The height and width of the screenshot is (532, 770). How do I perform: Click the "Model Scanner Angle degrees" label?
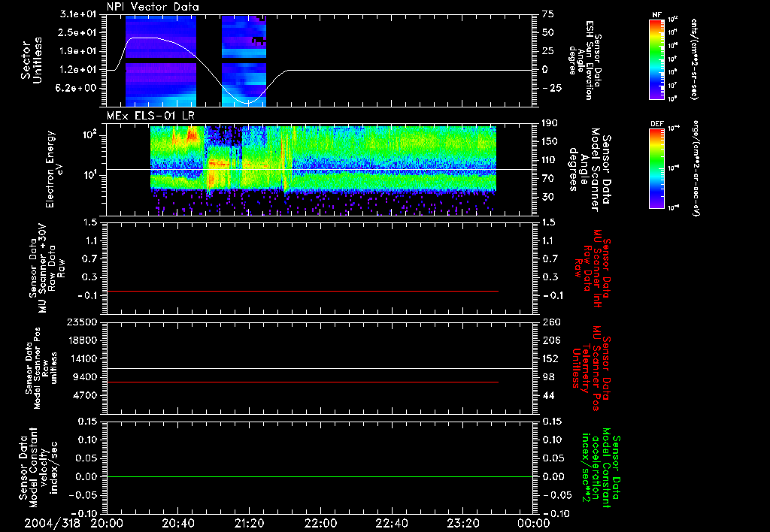click(x=590, y=170)
